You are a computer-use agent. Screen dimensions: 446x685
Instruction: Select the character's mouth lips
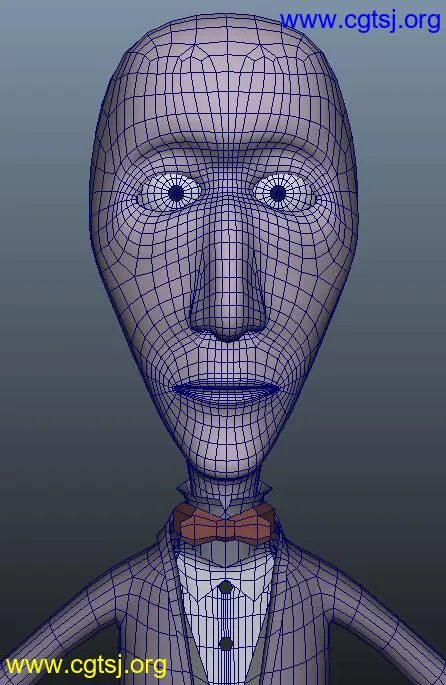(x=226, y=391)
